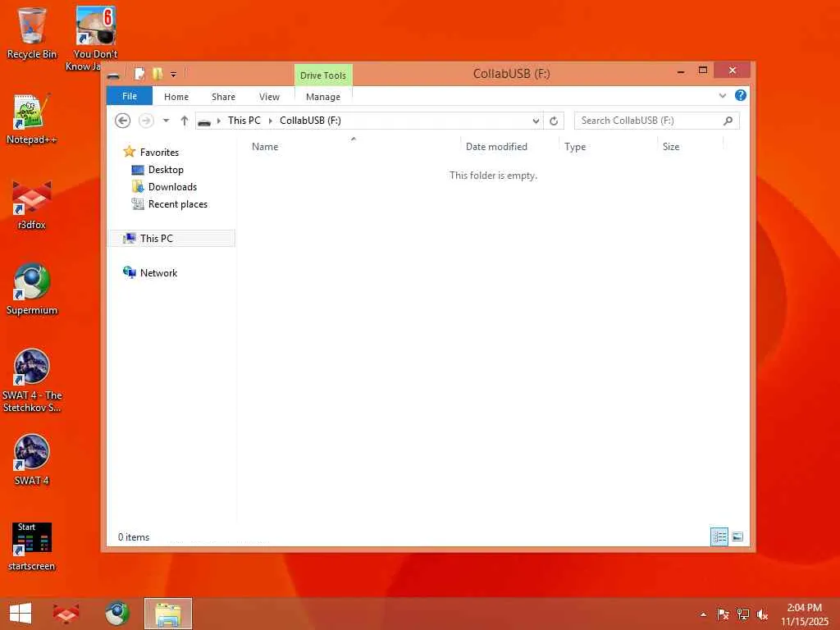Show hidden tray icons arrow
Image resolution: width=840 pixels, height=630 pixels.
(703, 614)
